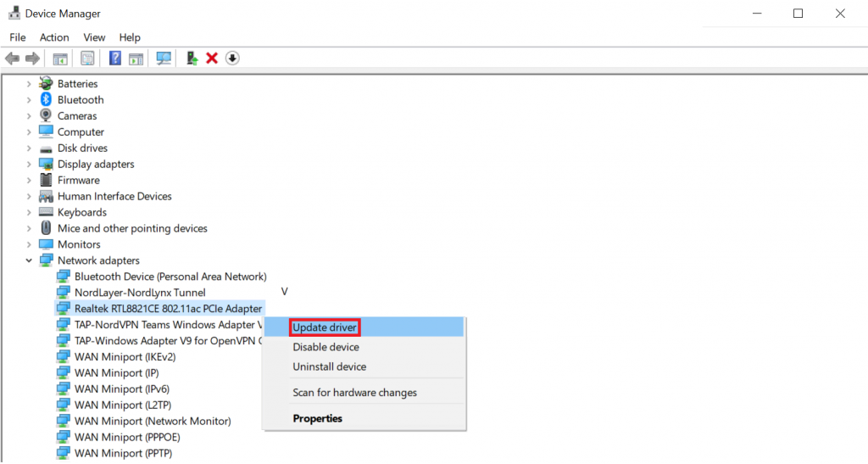Choose Disable device in context menu
The height and width of the screenshot is (464, 868).
tap(325, 347)
